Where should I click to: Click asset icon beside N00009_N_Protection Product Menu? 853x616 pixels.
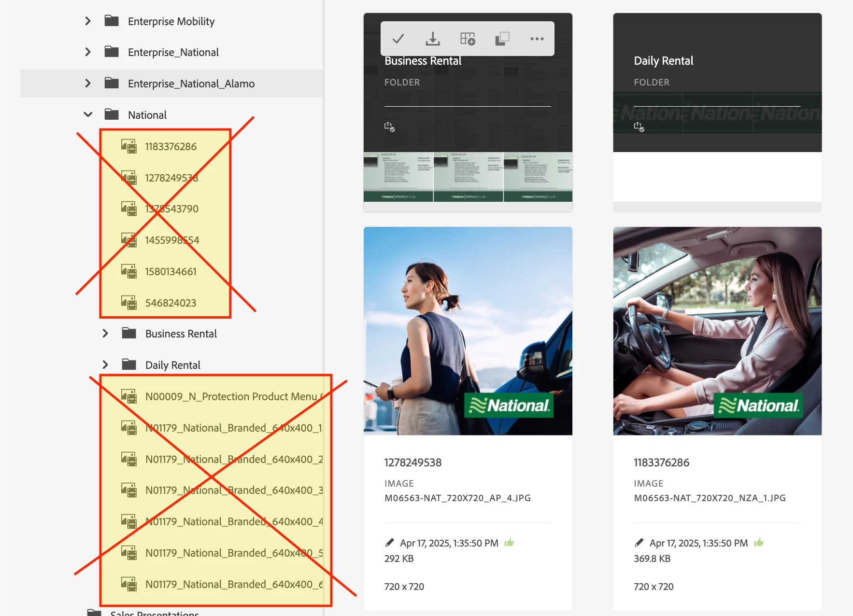(x=129, y=396)
